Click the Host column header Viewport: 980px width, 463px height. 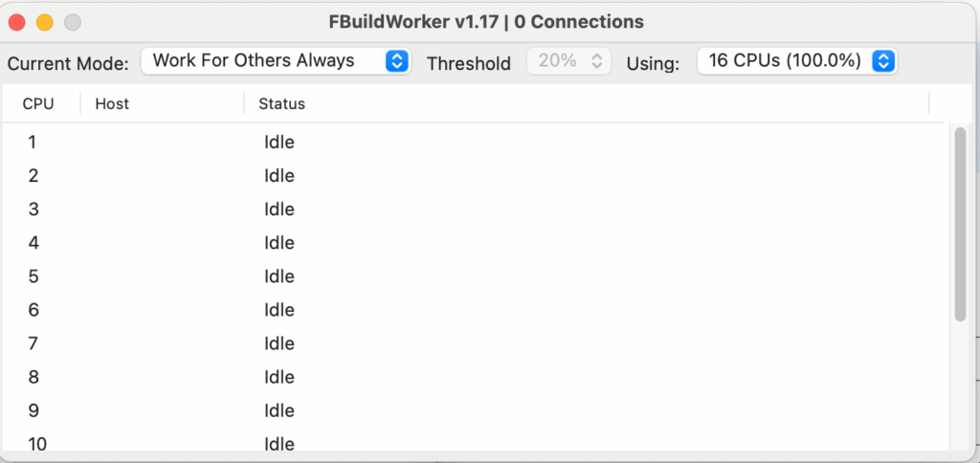click(x=112, y=104)
